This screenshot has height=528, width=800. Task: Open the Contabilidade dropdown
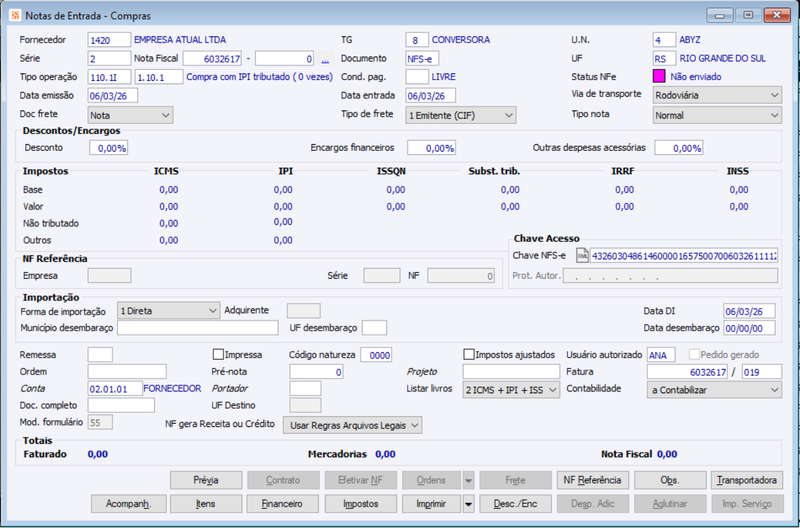(x=714, y=390)
